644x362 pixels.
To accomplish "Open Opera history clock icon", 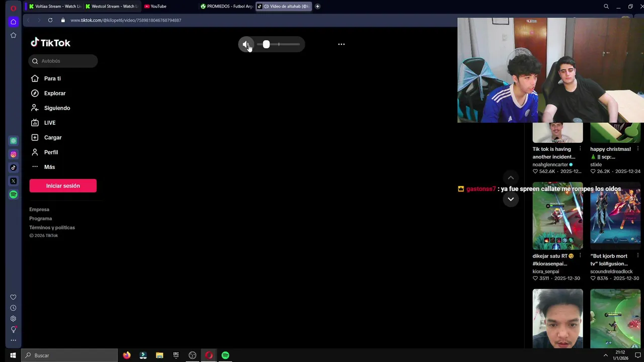I will point(14,308).
